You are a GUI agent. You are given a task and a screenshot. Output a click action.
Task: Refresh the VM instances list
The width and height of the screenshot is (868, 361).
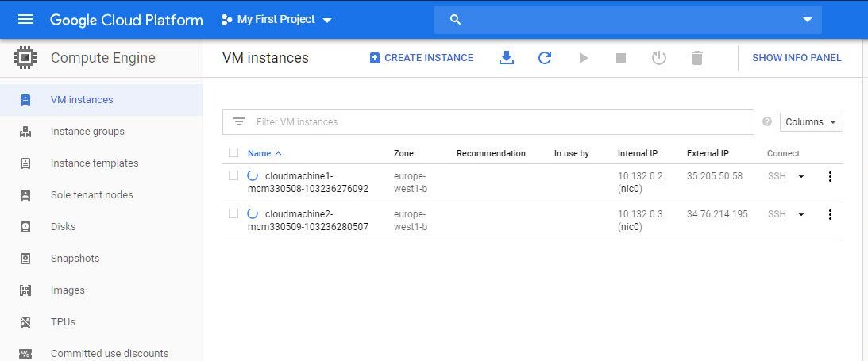[545, 57]
